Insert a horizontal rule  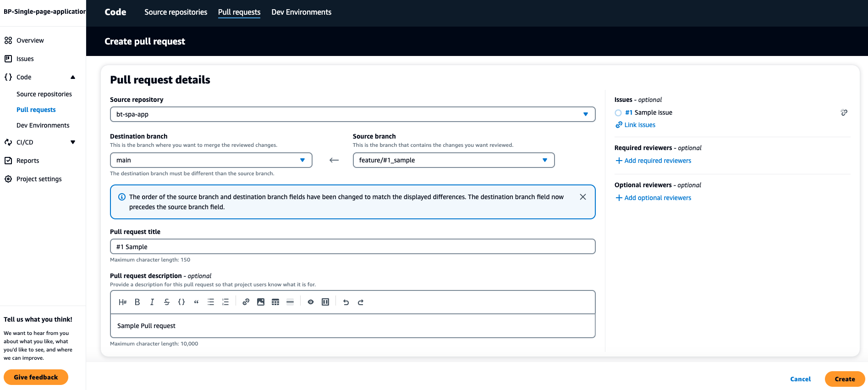pos(290,302)
